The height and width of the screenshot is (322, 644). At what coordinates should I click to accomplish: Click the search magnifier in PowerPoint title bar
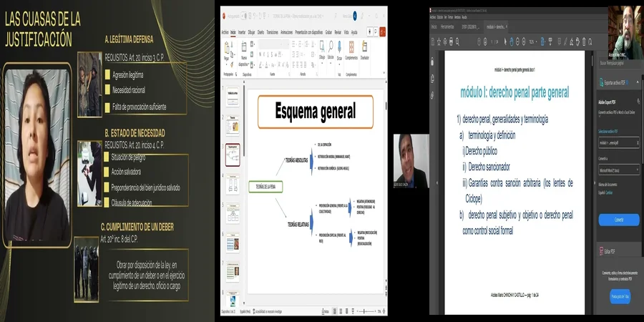tap(336, 16)
